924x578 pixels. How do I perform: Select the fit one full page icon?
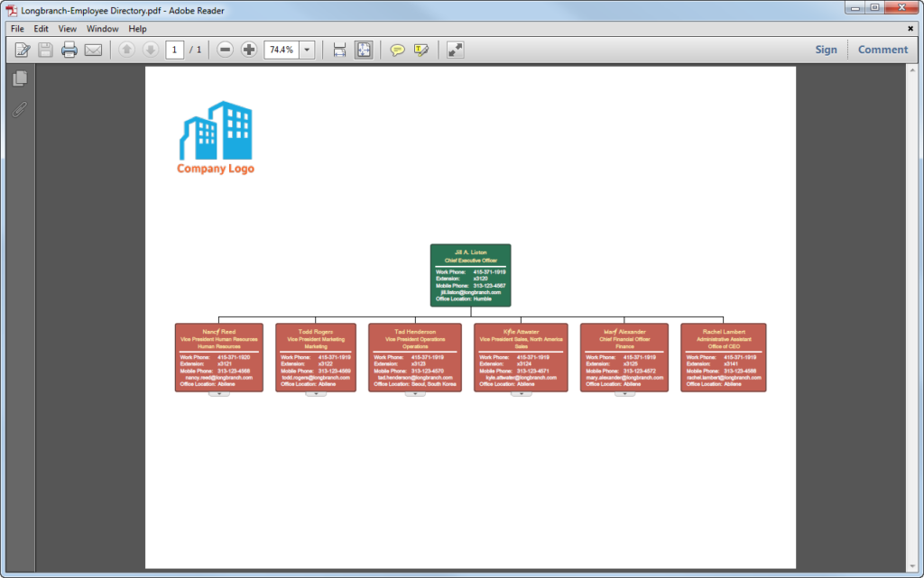[x=364, y=50]
